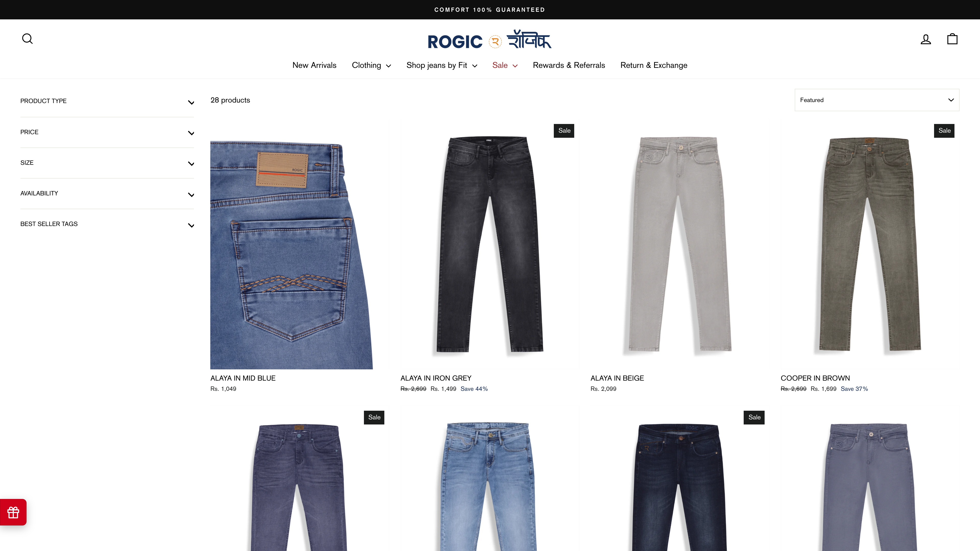Open the Return & Exchange page
Viewport: 980px width, 551px height.
pos(654,65)
